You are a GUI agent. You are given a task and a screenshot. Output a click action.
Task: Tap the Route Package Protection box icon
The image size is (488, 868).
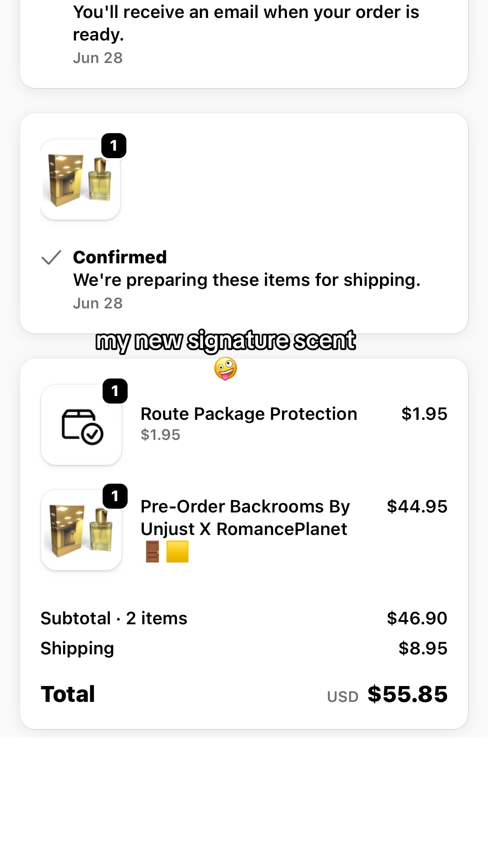pos(82,426)
